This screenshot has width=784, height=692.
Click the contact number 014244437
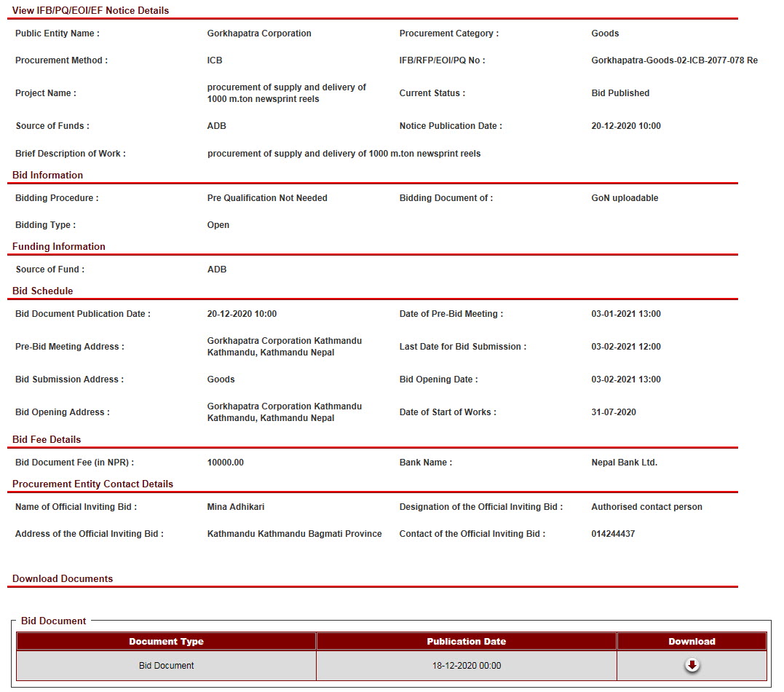point(613,534)
